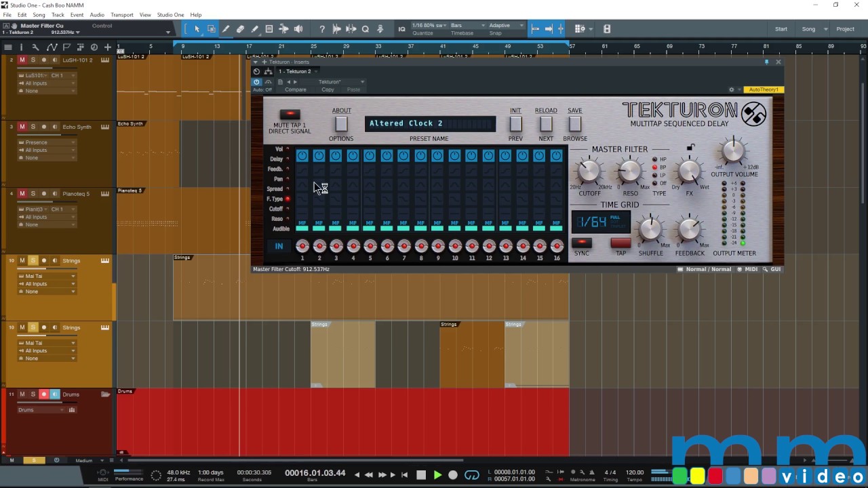This screenshot has width=868, height=488.
Task: Click the Tempo 120.00 field
Action: [635, 472]
